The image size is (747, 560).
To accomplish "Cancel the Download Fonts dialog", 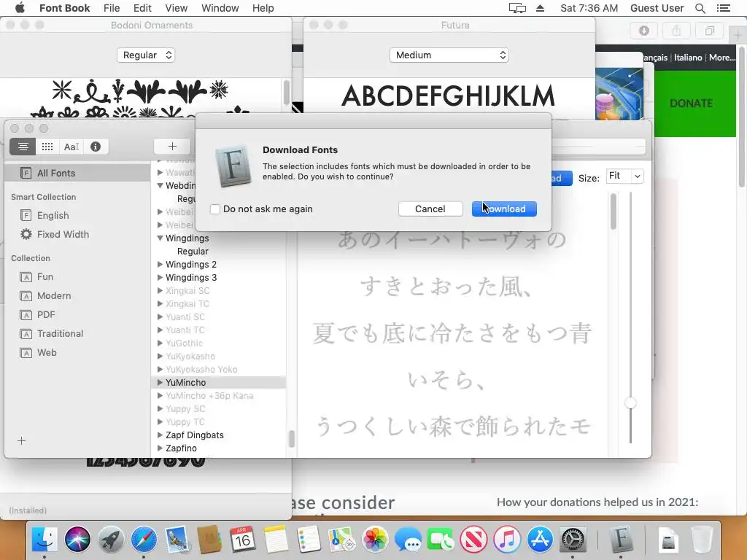I will click(430, 209).
